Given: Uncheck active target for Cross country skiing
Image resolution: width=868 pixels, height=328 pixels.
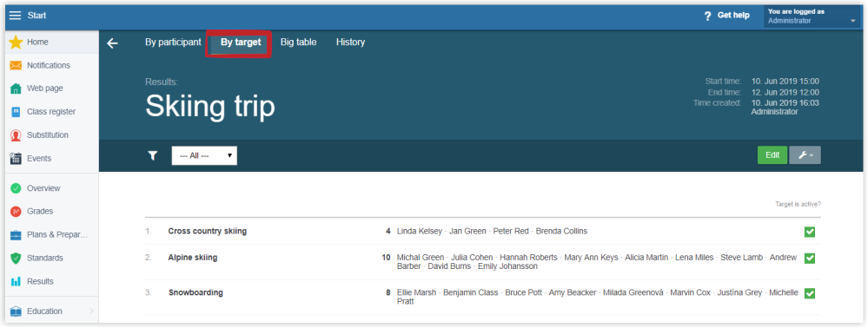Looking at the screenshot, I should (x=809, y=232).
